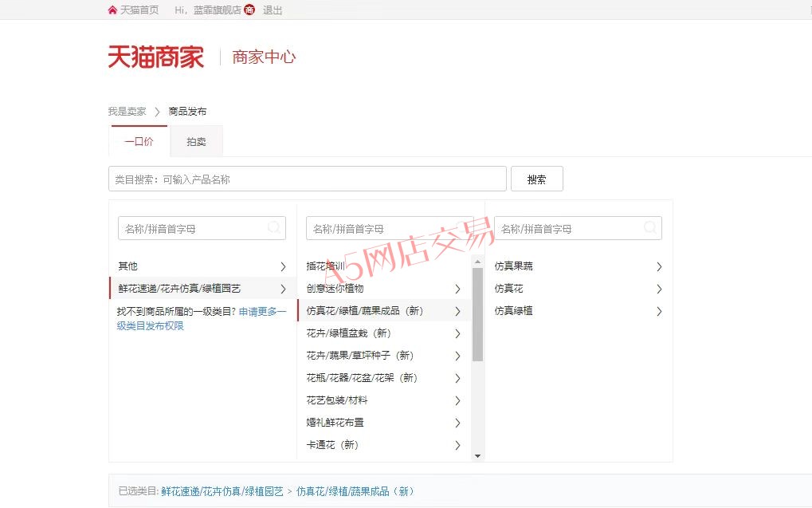
Task: Open 天猫首页 link
Action: [x=139, y=10]
